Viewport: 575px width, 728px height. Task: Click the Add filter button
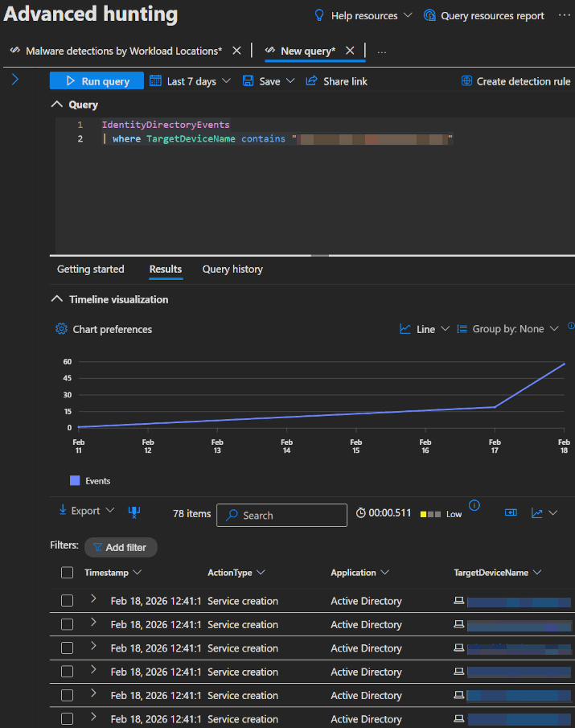tap(120, 547)
